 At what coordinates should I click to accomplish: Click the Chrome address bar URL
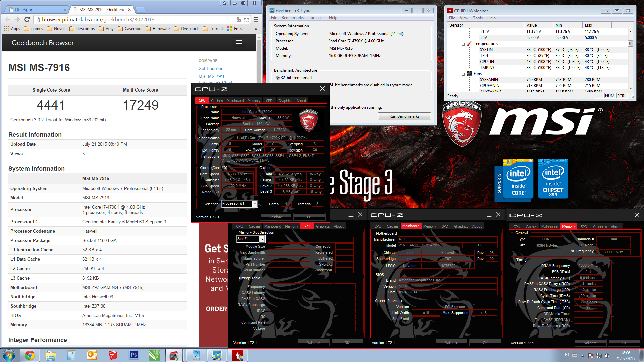click(x=98, y=19)
